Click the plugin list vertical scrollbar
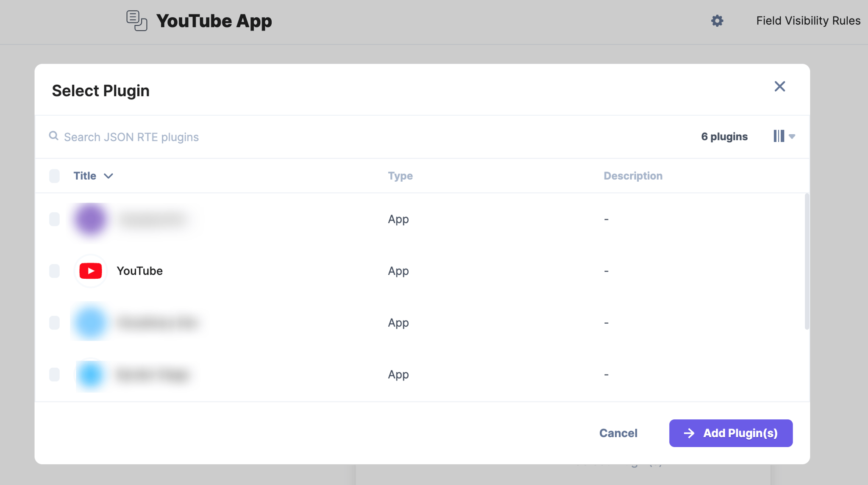Viewport: 868px width, 485px height. (x=807, y=261)
